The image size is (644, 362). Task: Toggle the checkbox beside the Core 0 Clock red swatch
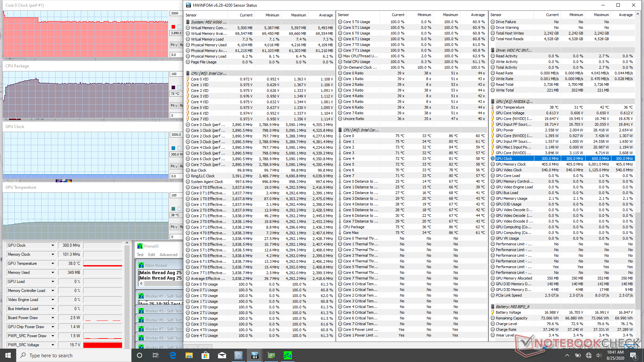179,27
